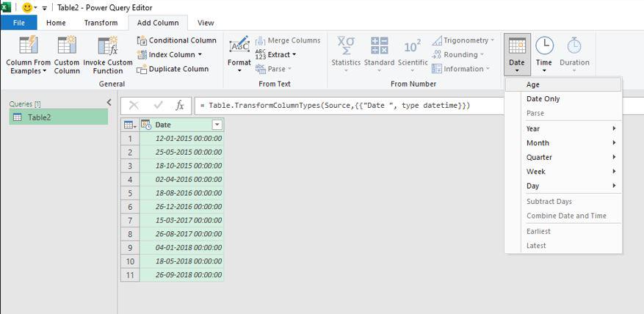Select cell 02-04-2016 00:00:00
Image resolution: width=644 pixels, height=314 pixels.
[181, 179]
